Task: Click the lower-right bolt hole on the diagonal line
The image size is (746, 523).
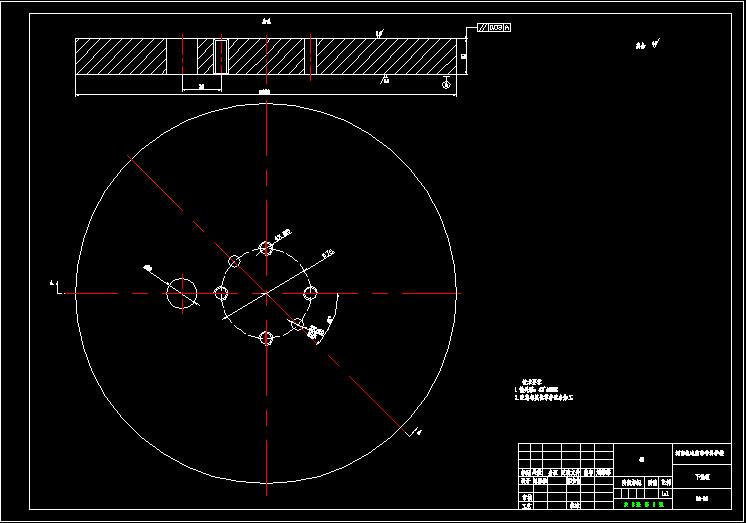Action: tap(297, 324)
